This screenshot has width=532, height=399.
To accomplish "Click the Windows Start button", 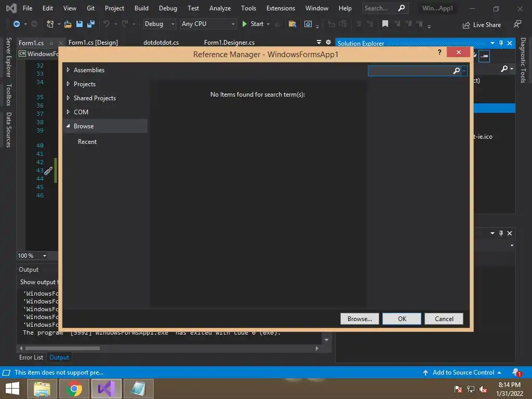I will coord(12,389).
